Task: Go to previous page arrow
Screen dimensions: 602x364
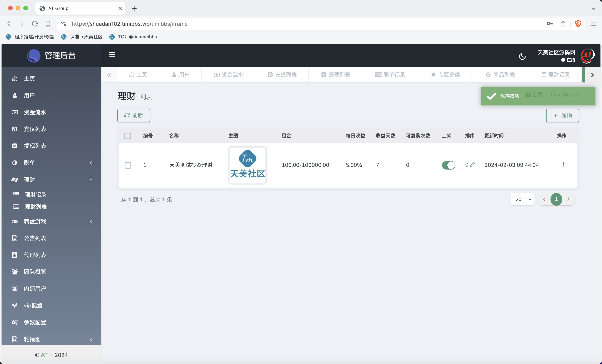Action: (x=544, y=199)
